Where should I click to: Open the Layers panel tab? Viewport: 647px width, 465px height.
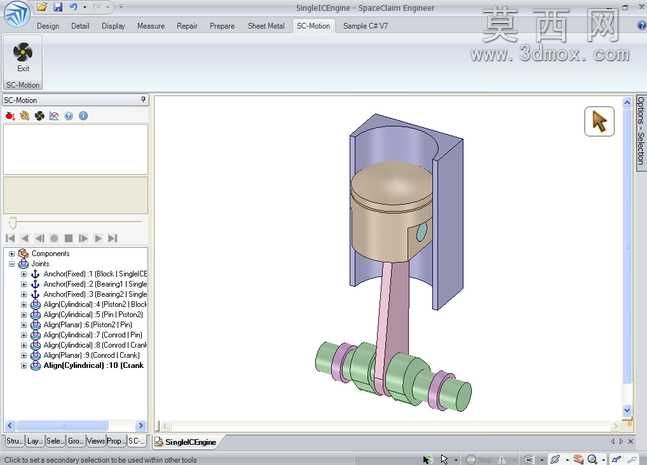point(34,441)
